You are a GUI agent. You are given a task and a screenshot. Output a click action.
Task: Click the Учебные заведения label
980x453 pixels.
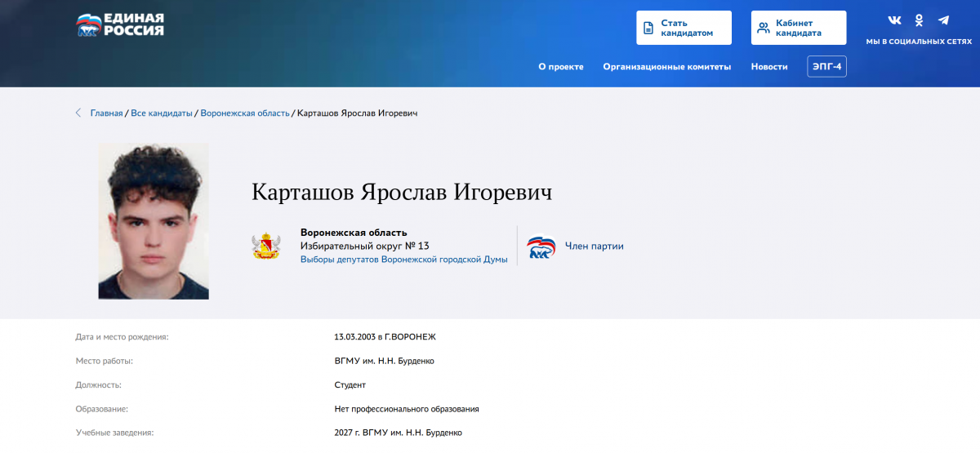[x=114, y=433]
